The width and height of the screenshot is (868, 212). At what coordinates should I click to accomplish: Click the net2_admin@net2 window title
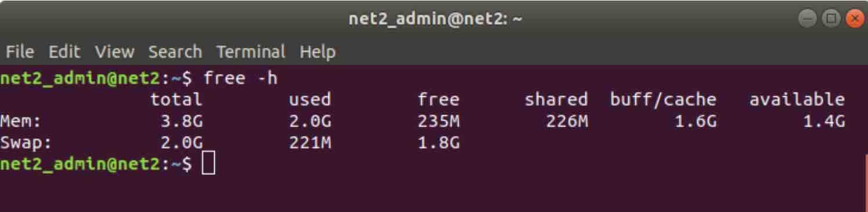(435, 20)
